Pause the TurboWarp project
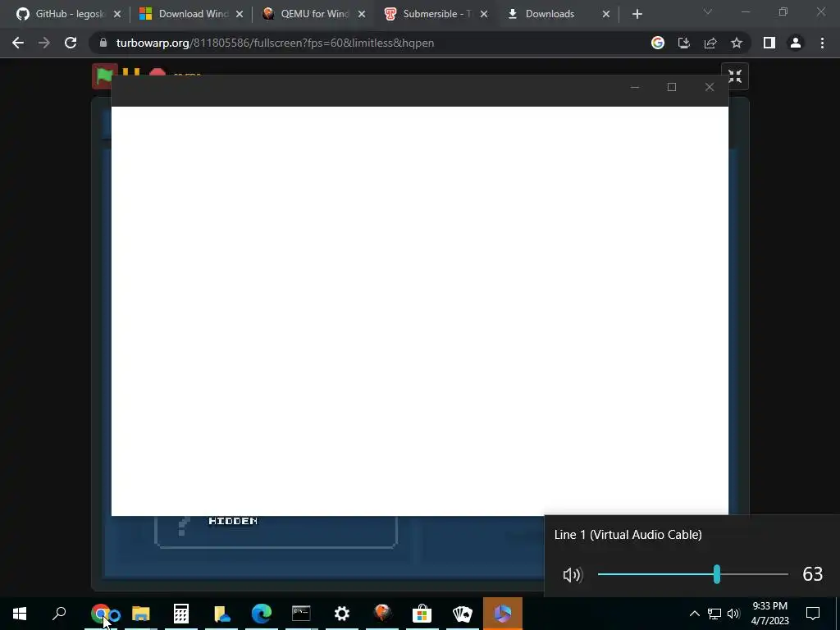 pos(130,72)
